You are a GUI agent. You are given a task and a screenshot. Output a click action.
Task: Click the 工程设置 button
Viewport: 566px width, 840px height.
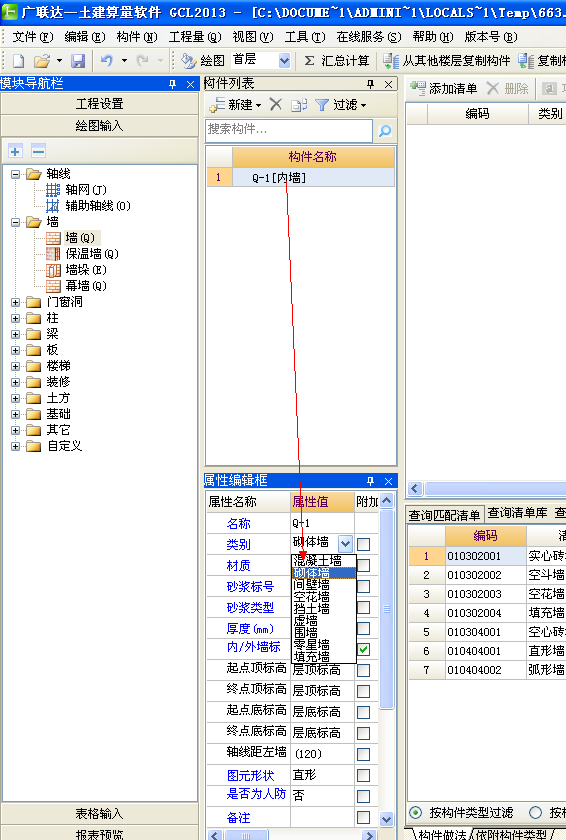[x=100, y=104]
